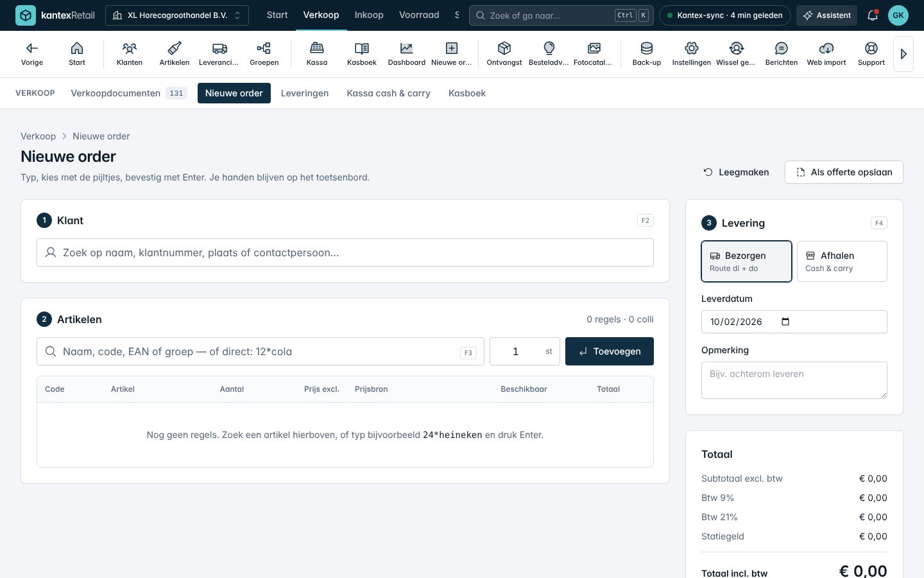924x578 pixels.
Task: Open the Inkoop menu
Action: tap(369, 15)
